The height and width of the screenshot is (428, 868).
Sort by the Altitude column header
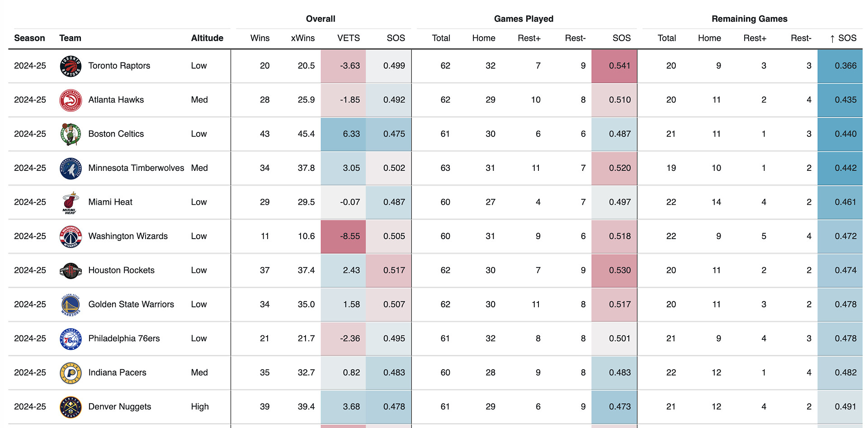click(x=207, y=38)
